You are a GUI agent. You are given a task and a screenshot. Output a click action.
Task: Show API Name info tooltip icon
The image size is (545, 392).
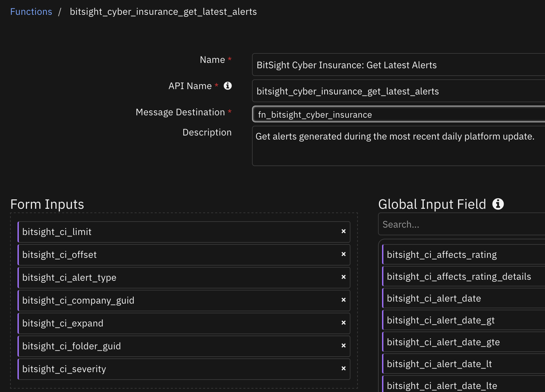click(228, 86)
